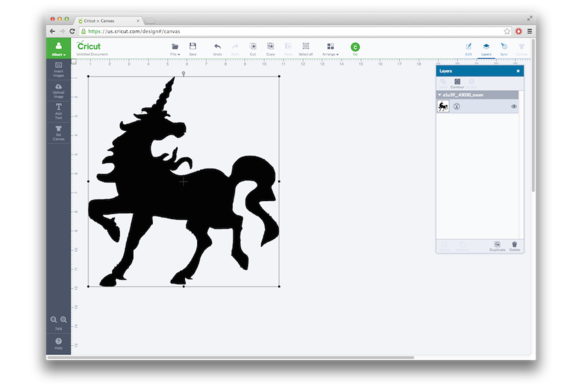Close the Layers panel
The height and width of the screenshot is (388, 580).
[518, 71]
